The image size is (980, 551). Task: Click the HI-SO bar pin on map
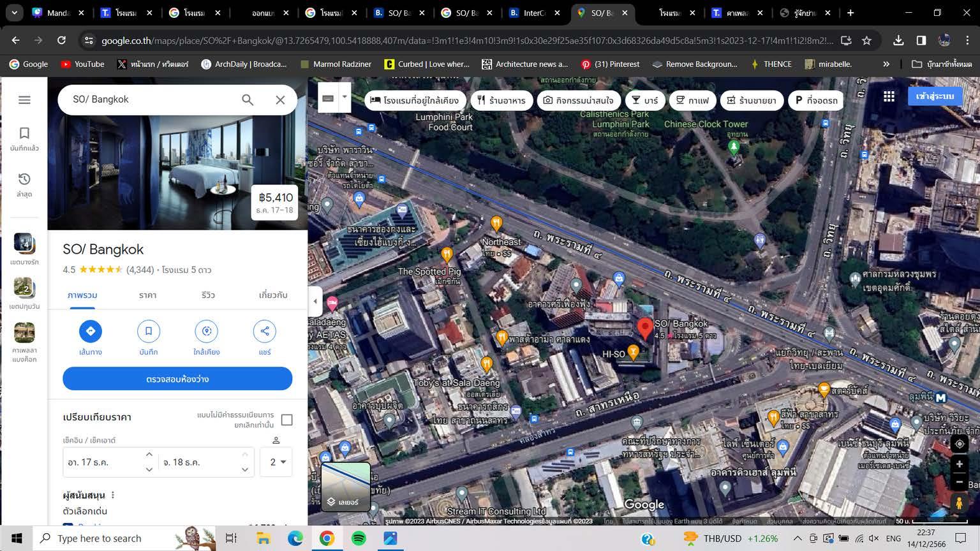coord(633,352)
